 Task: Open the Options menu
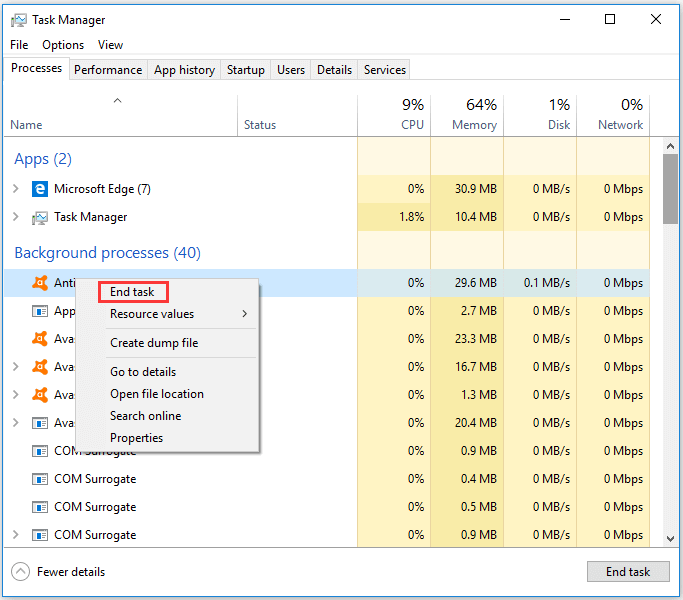[x=63, y=45]
